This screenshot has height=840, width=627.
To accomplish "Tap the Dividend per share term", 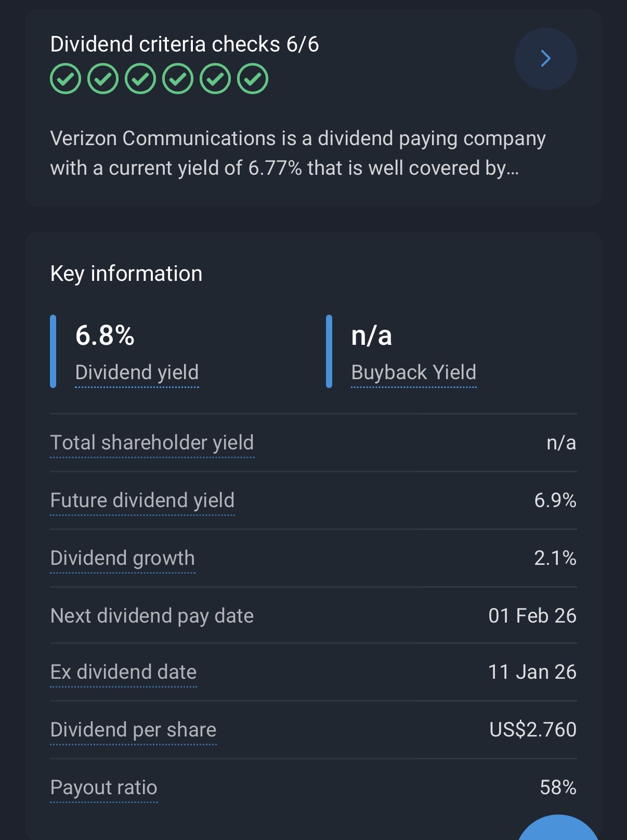I will [133, 730].
